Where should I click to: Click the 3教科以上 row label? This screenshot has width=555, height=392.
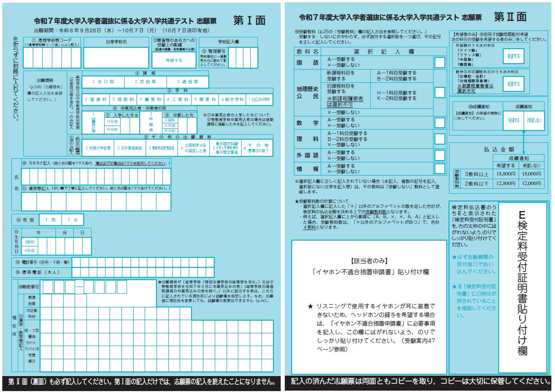(476, 174)
